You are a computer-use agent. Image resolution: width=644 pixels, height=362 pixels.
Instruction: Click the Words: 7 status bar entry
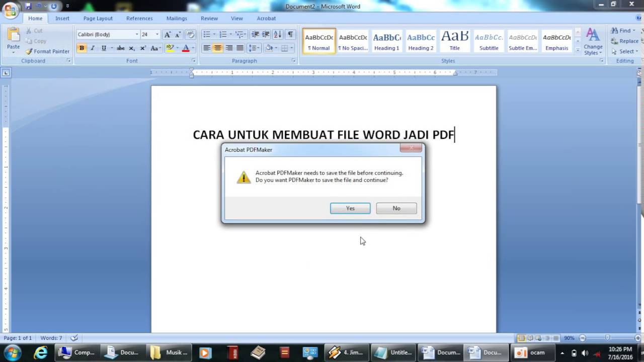(x=51, y=338)
